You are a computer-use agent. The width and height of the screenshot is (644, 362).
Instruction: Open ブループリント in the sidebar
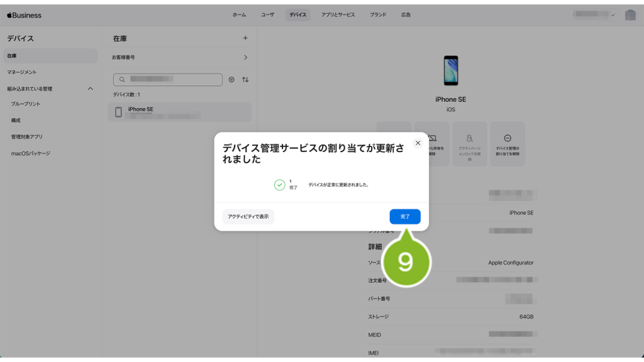click(26, 104)
